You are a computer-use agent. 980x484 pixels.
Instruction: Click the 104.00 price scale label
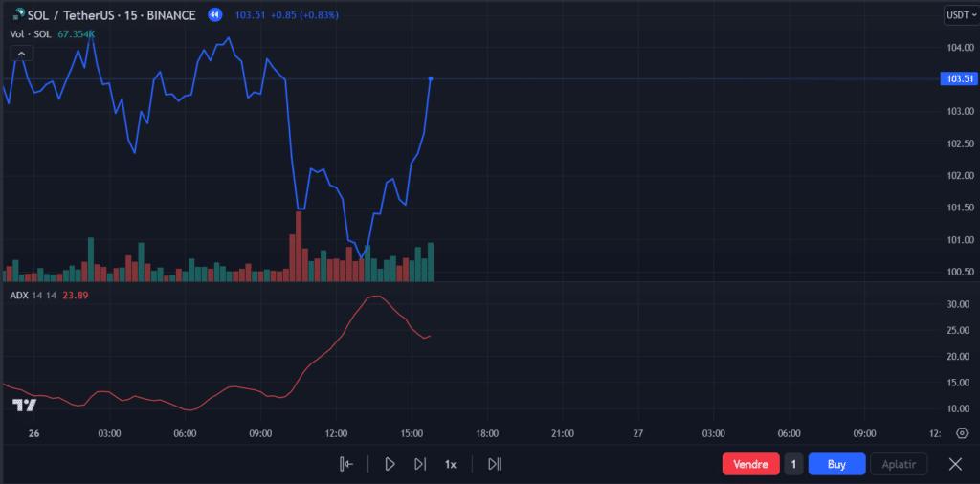tap(960, 48)
